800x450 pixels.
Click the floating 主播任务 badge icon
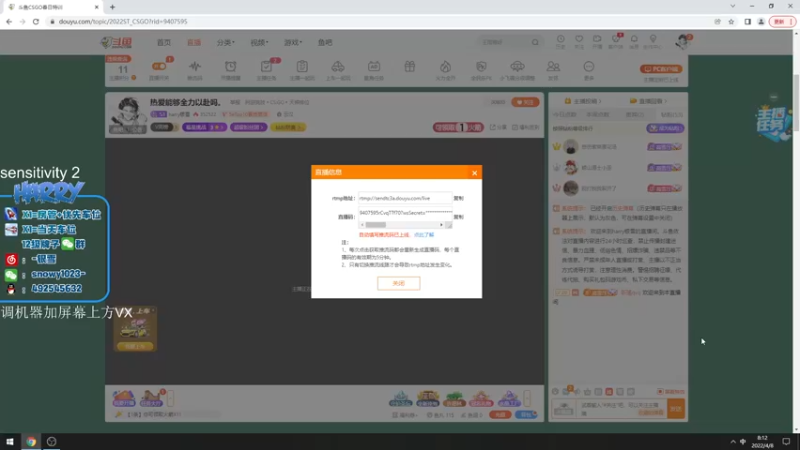pos(773,122)
